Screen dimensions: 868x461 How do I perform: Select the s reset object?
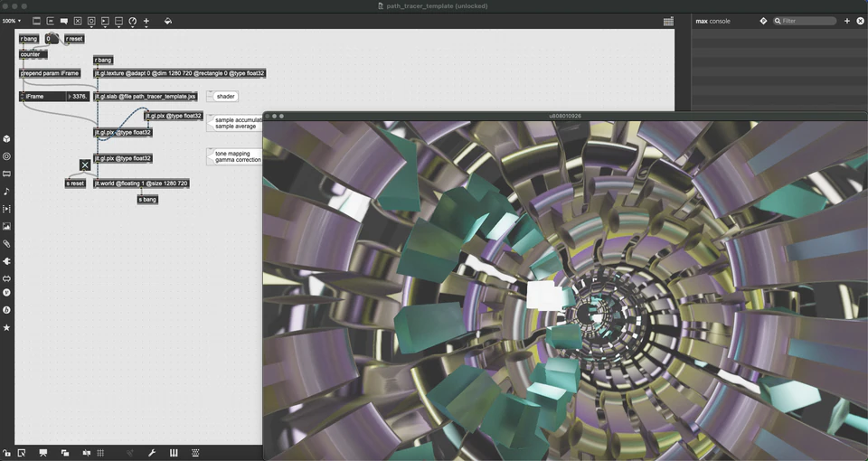pyautogui.click(x=75, y=183)
